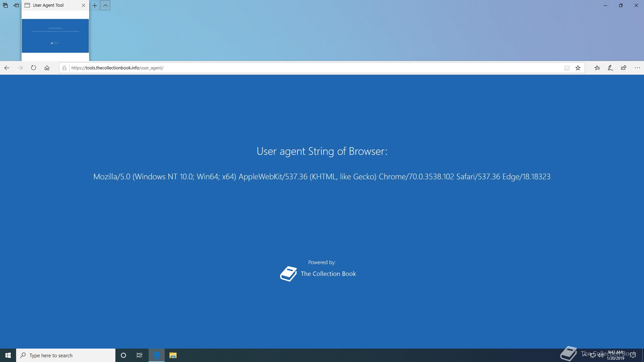Screen dimensions: 644x362
Task: Open the Windows Start menu
Action: tap(8, 355)
